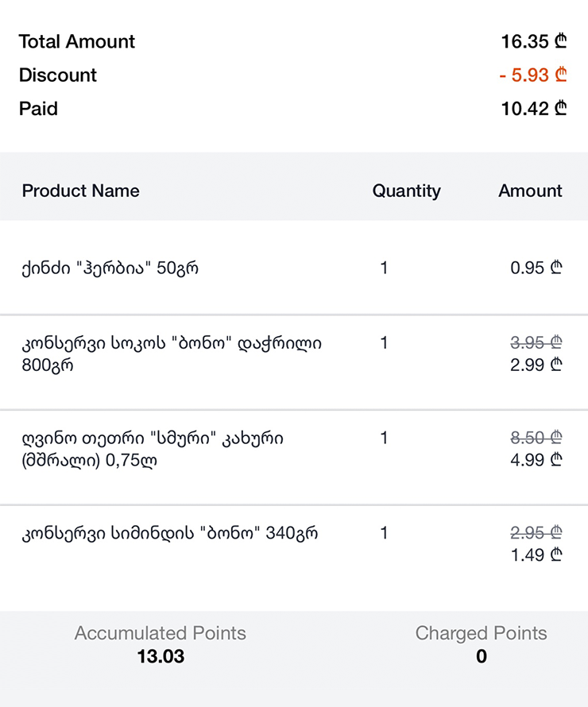Open the ქინძი "ჰერბია" 50გრ product row

[x=110, y=268]
